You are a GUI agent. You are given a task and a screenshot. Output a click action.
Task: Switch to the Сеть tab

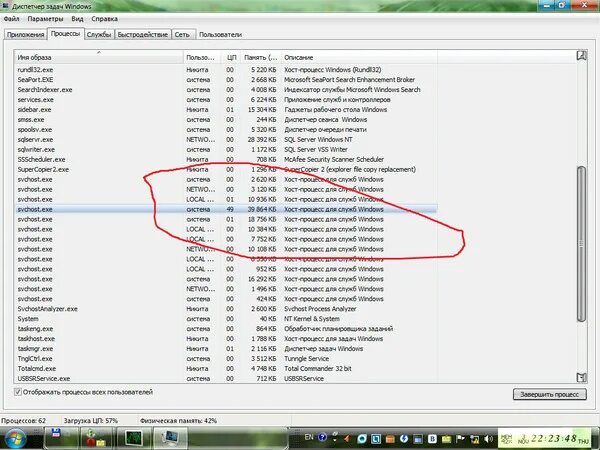pyautogui.click(x=183, y=34)
